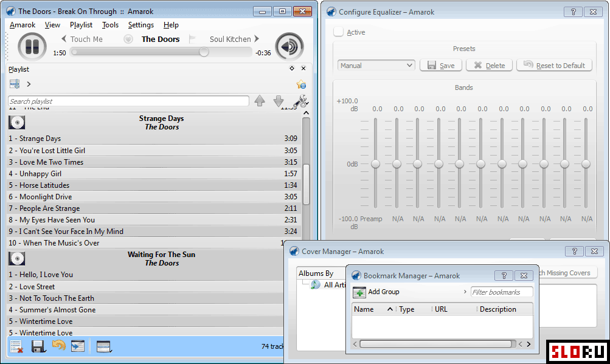Viewport: 610px width, 364px height.
Task: Click the Waiting For The Sun album cover icon
Action: pos(17,259)
